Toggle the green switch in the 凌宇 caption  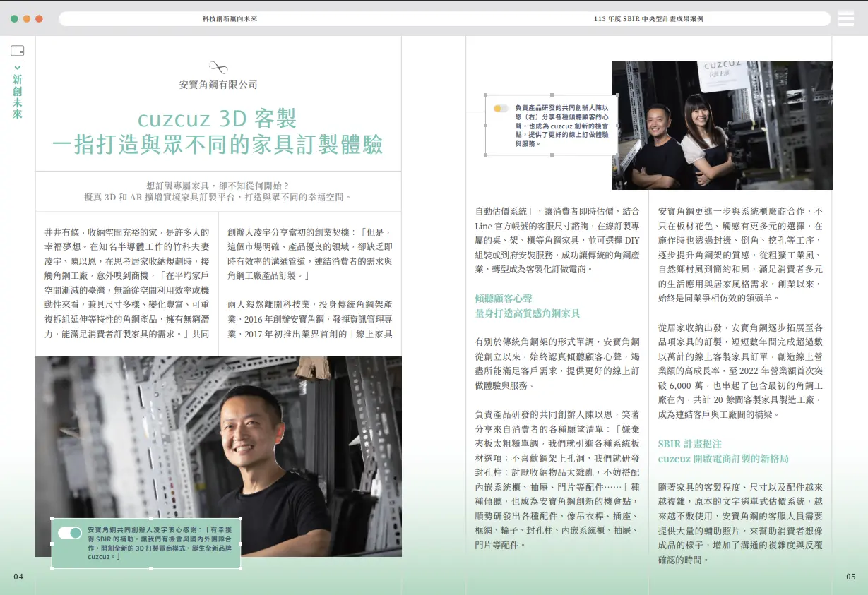(x=69, y=533)
